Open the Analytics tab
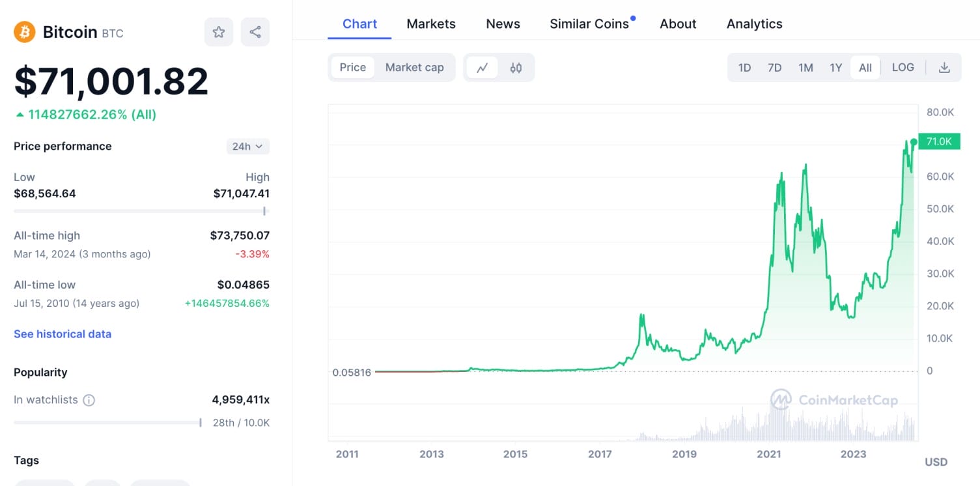980x486 pixels. (754, 23)
